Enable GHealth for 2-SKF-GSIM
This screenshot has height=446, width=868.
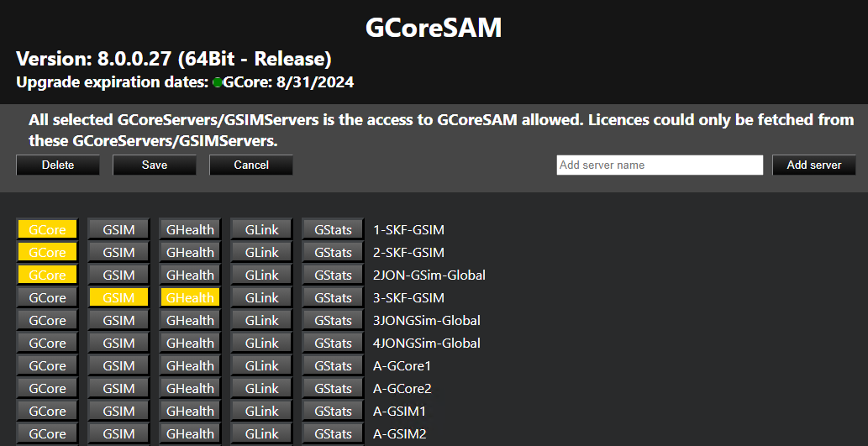190,252
